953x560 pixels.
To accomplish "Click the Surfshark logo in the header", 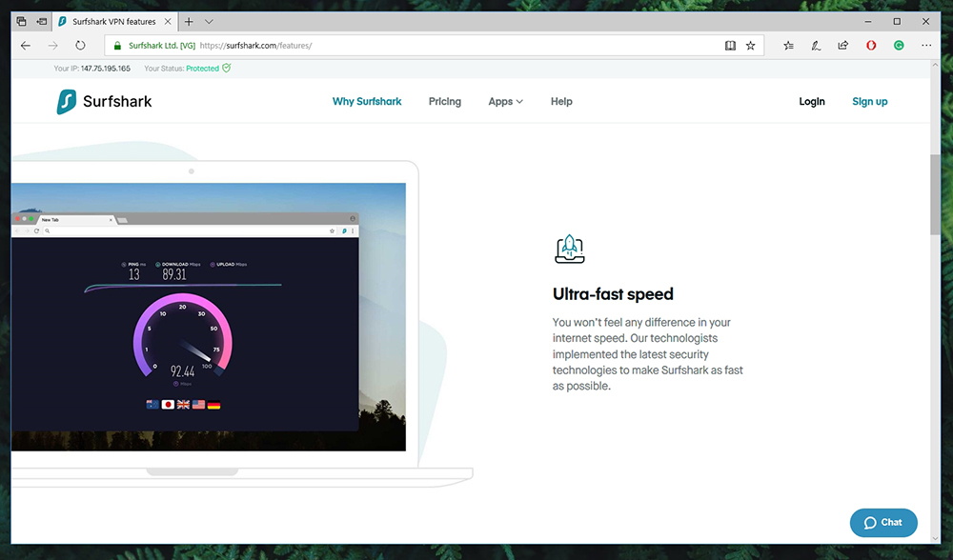I will 104,102.
